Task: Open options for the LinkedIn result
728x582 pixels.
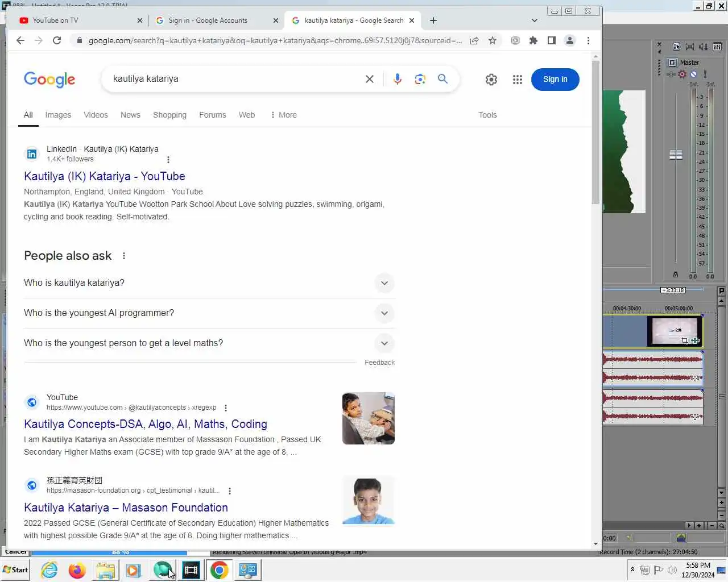Action: (168, 160)
